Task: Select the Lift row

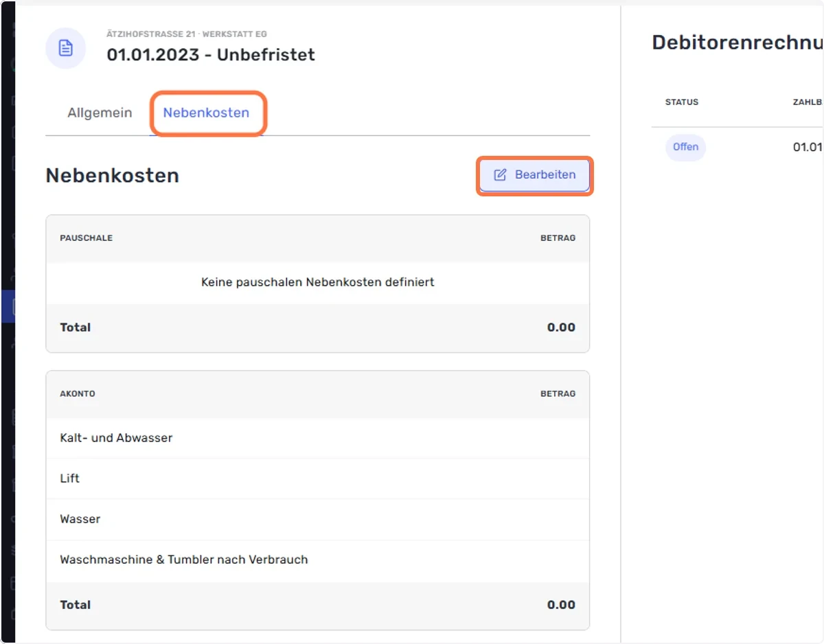Action: [x=317, y=479]
